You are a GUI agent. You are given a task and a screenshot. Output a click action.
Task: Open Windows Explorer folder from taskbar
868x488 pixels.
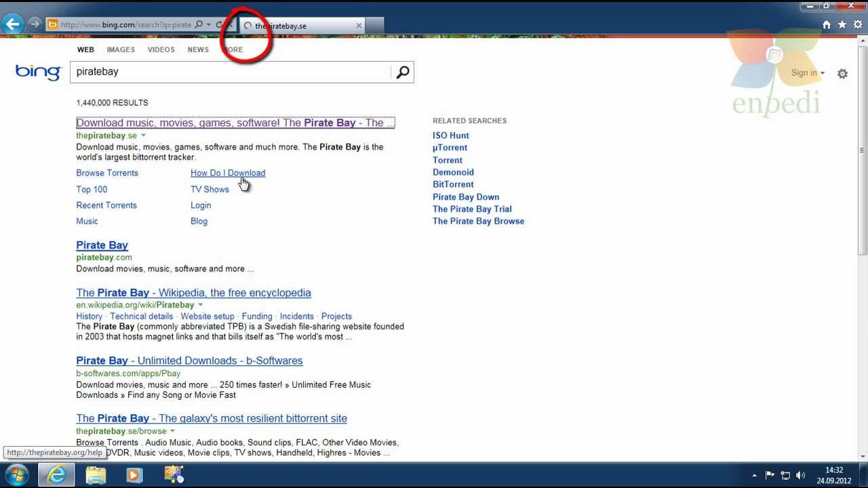96,475
